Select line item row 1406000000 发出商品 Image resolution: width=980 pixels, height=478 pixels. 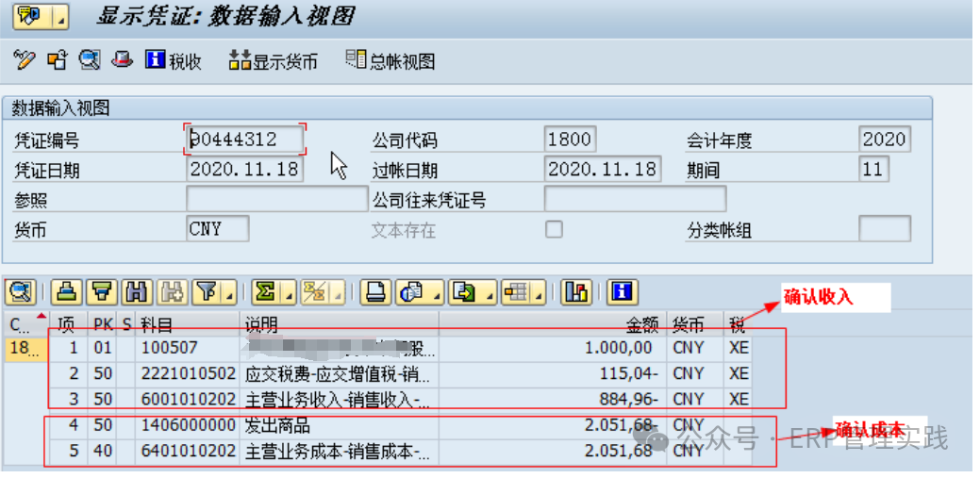tap(283, 425)
